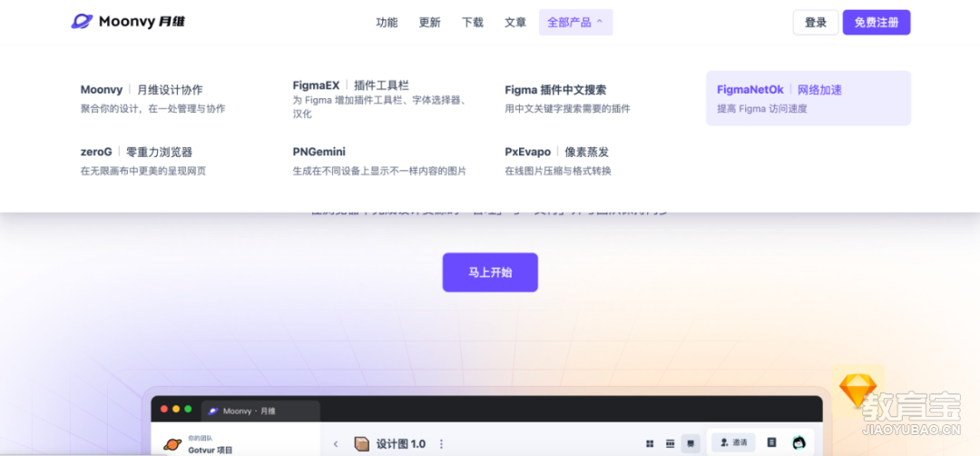This screenshot has height=456, width=980.
Task: Click the user avatar
Action: point(799,443)
